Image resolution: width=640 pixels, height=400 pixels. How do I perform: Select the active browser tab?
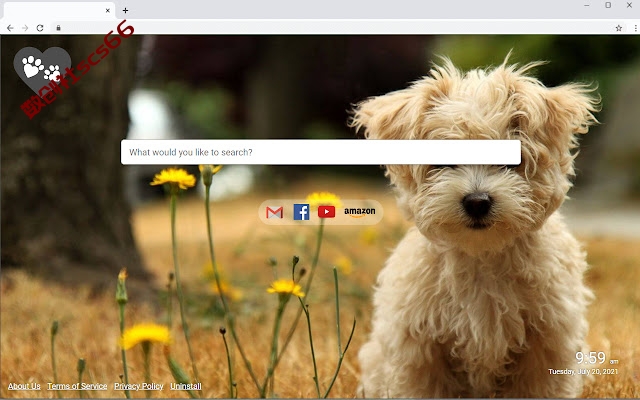59,11
